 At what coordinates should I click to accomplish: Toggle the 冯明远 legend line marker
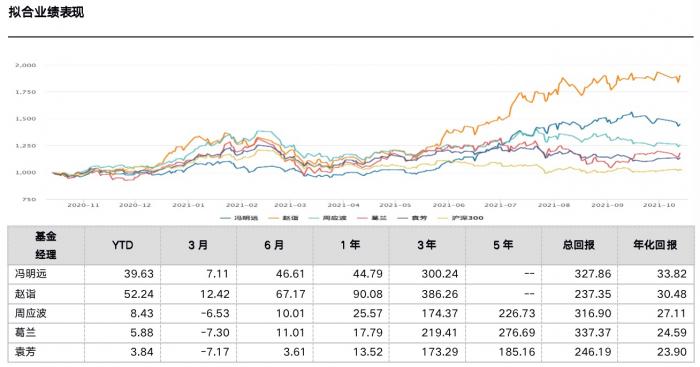226,218
